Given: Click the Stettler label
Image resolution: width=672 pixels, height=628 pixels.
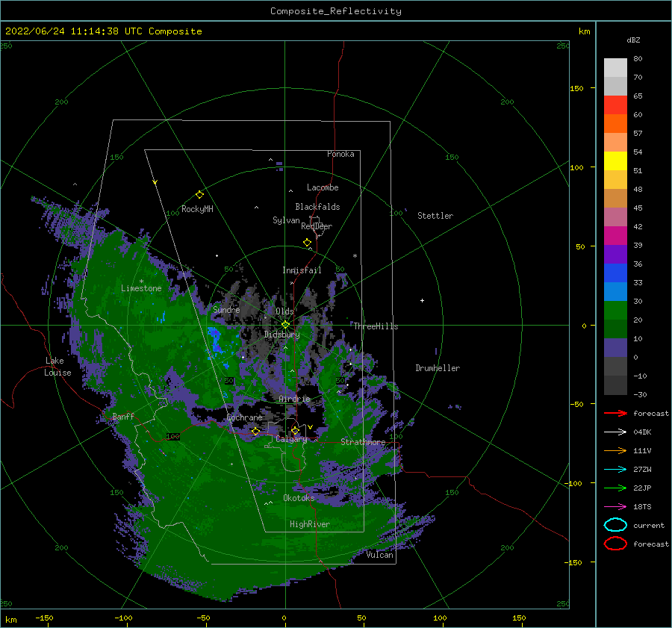Looking at the screenshot, I should tap(435, 216).
